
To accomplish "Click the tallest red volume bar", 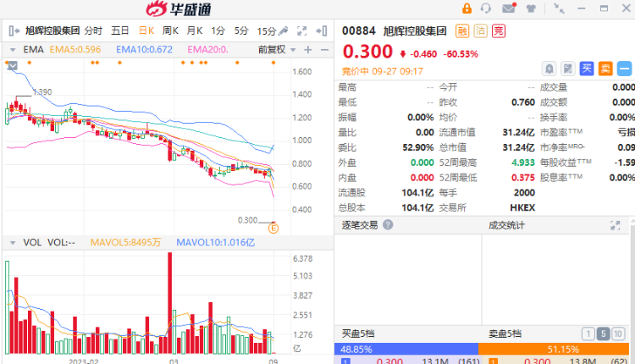I will tap(169, 303).
